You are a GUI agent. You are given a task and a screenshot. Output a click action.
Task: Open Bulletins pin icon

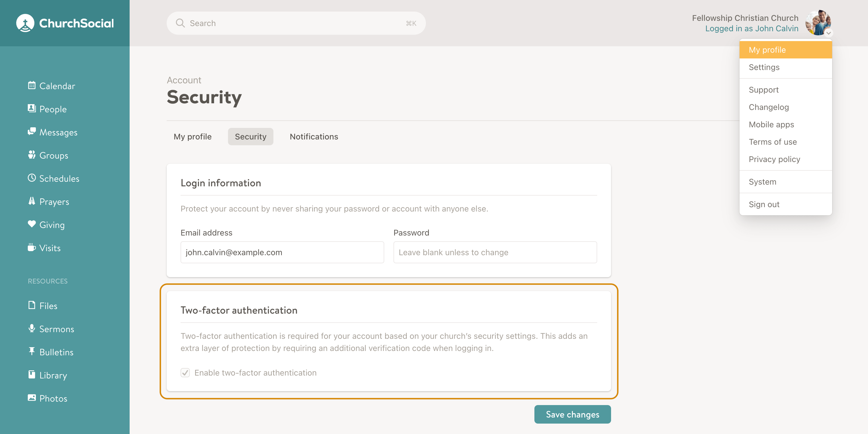coord(32,352)
